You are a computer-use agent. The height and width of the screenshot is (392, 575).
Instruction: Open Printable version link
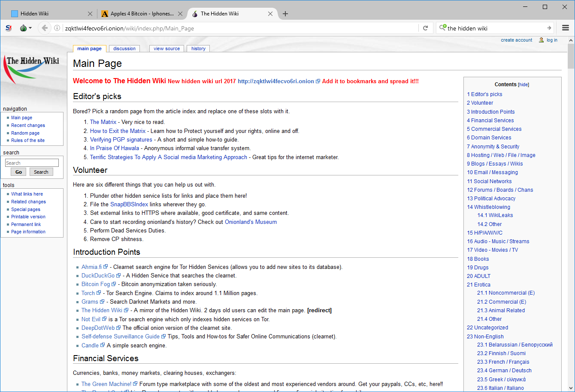pos(28,217)
